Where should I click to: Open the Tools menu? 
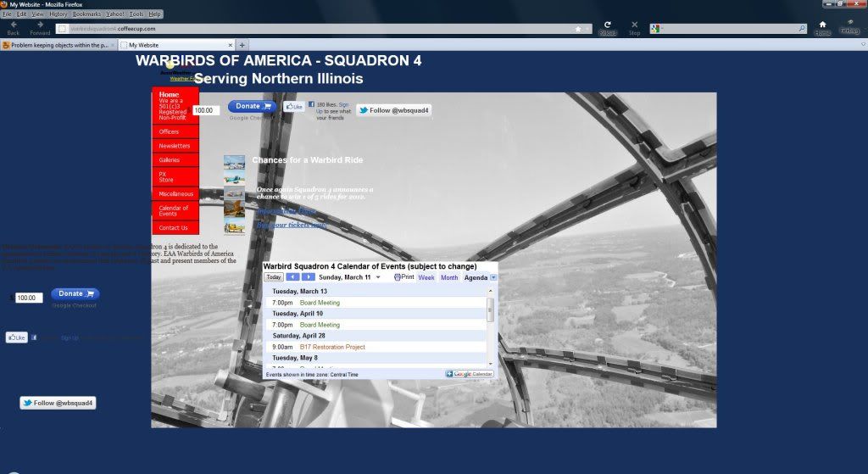[x=136, y=14]
